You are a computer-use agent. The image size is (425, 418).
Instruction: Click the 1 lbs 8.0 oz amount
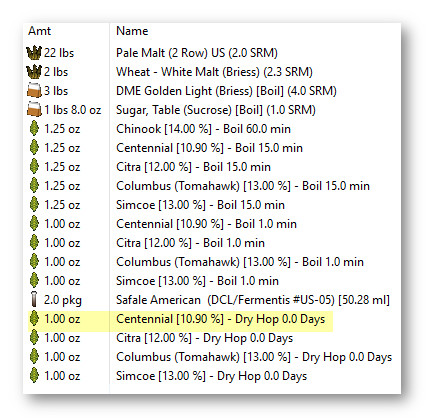point(73,110)
